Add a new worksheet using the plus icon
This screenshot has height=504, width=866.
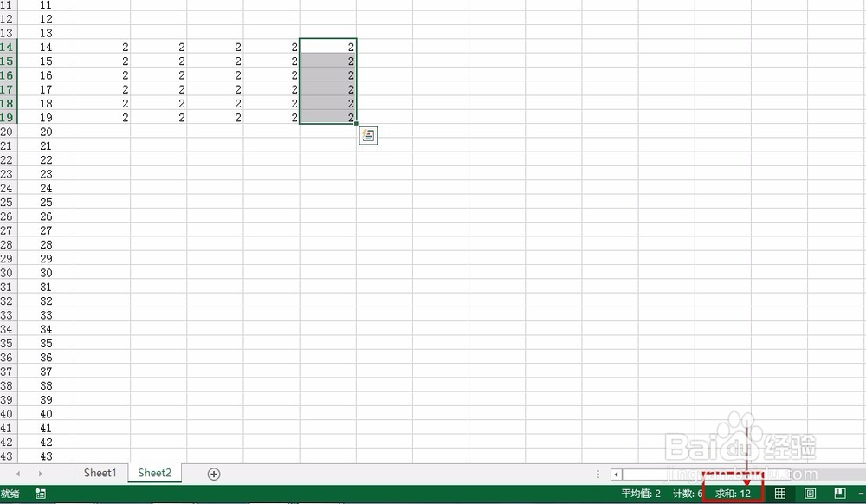[x=213, y=473]
